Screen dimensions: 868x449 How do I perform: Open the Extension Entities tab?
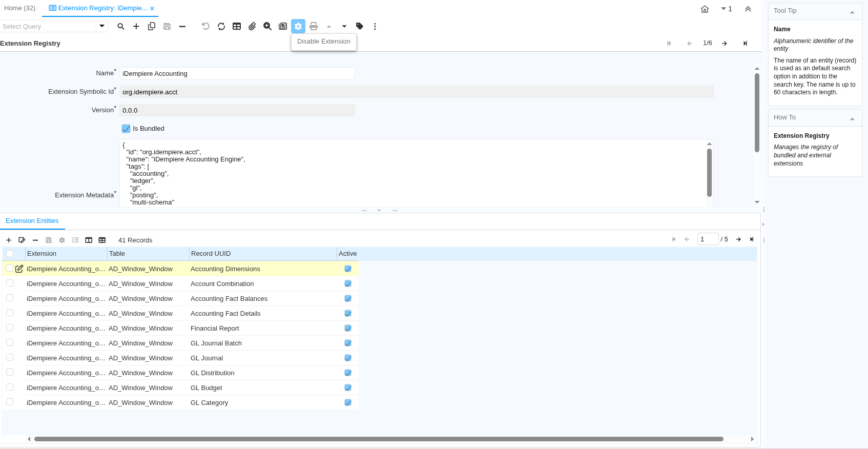[32, 221]
